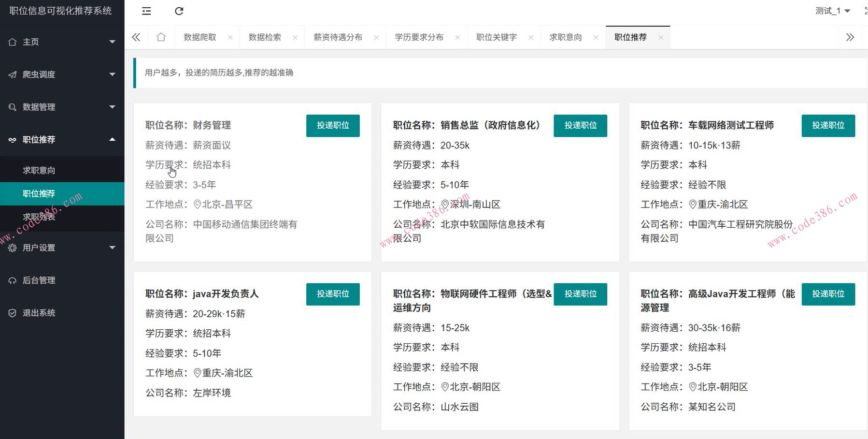
Task: Click the left scroll chevron on tab bar
Action: [136, 37]
